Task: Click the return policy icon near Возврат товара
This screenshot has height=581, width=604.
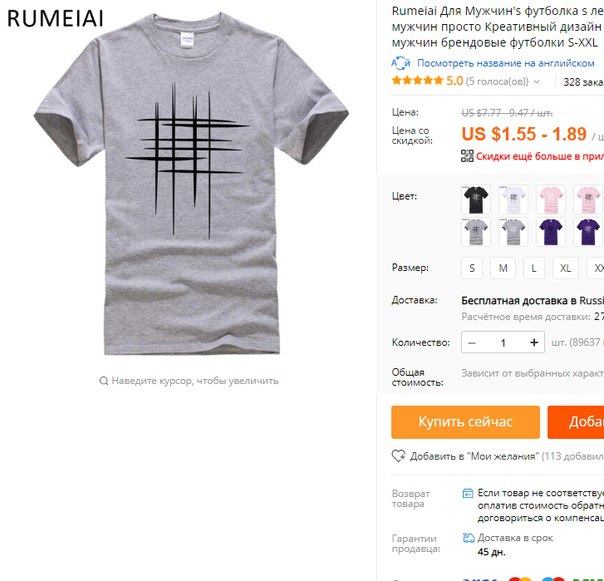Action: 468,493
